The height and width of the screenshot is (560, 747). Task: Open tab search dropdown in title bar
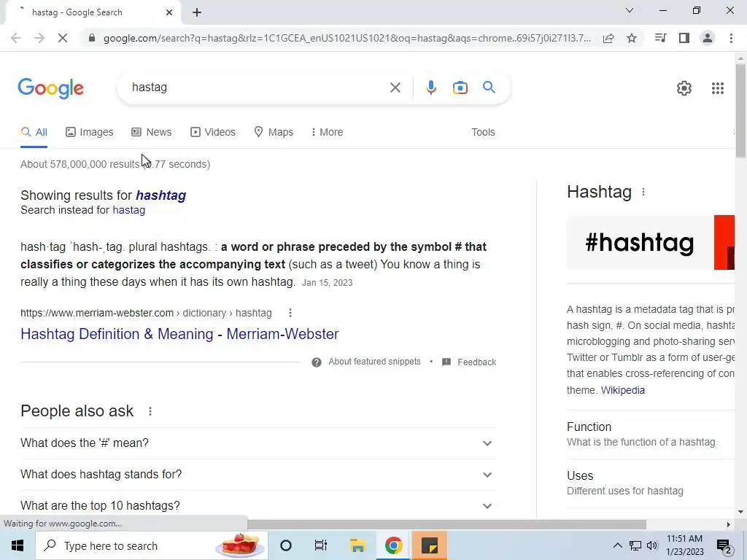630,10
